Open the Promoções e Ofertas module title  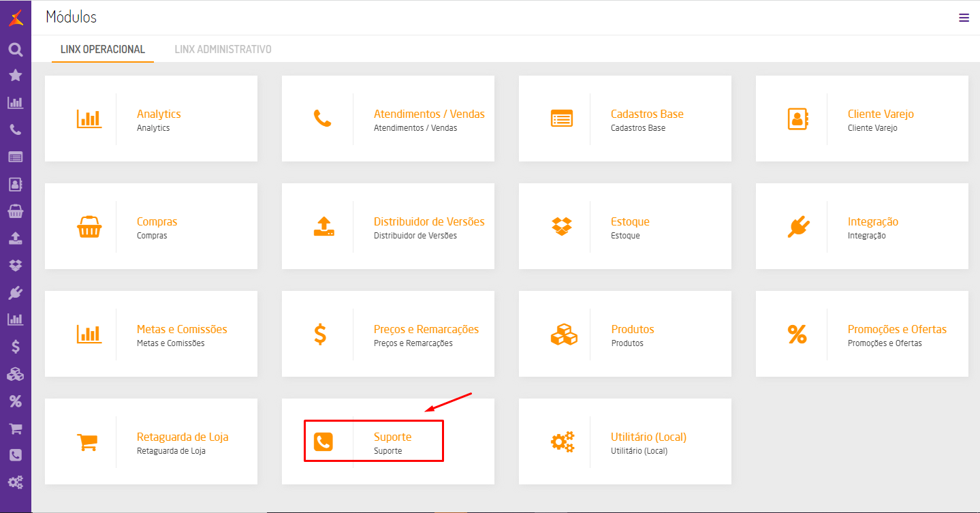pyautogui.click(x=897, y=329)
